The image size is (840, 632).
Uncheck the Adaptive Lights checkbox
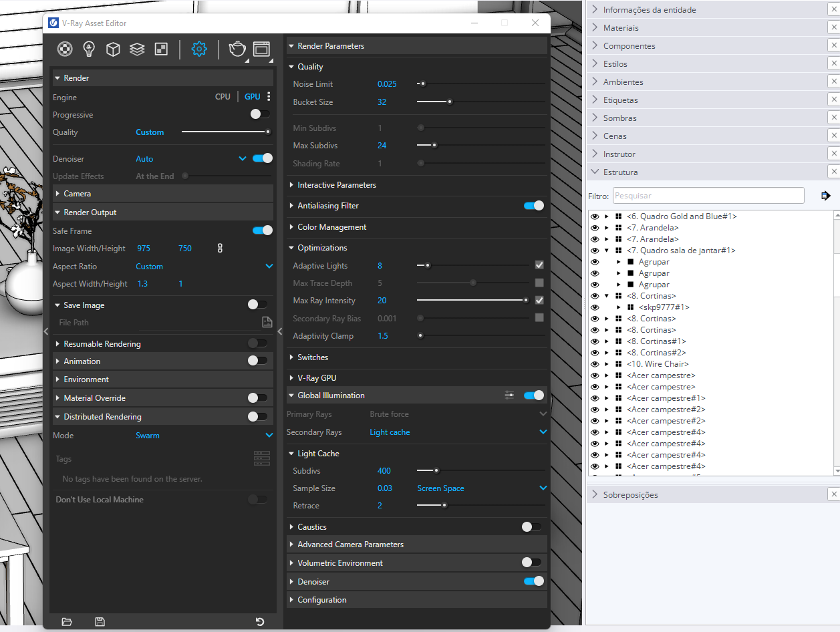539,265
